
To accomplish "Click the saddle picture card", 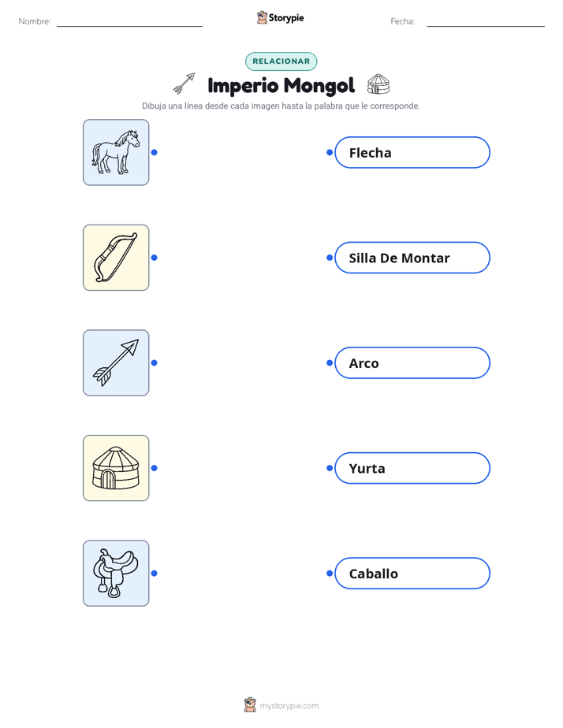I will click(116, 574).
